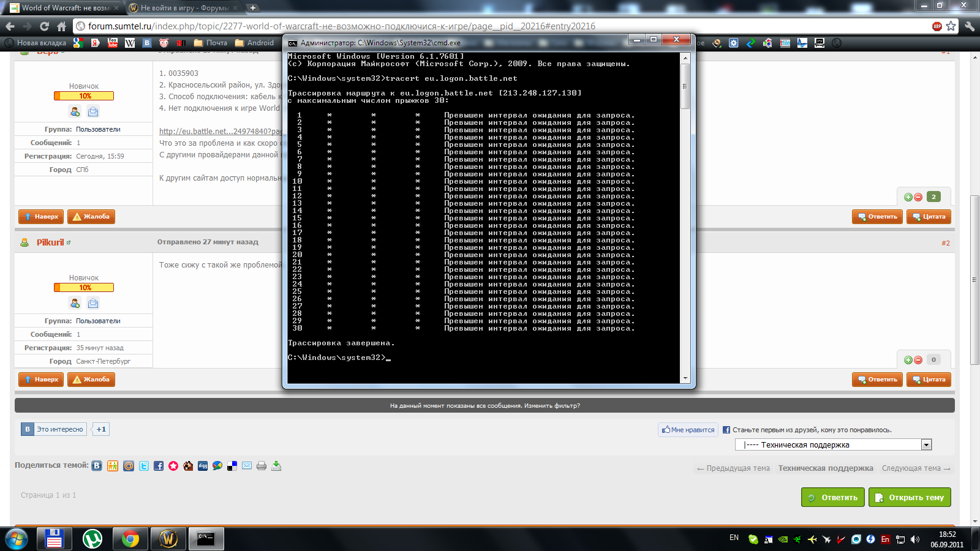The height and width of the screenshot is (551, 980).
Task: Open the 'Android' bookmarks folder
Action: [254, 43]
